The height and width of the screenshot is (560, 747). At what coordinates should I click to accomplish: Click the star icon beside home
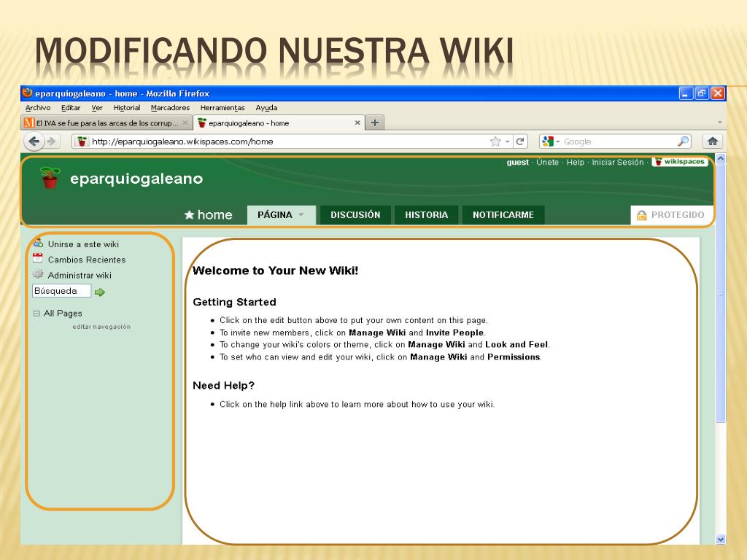tap(189, 215)
